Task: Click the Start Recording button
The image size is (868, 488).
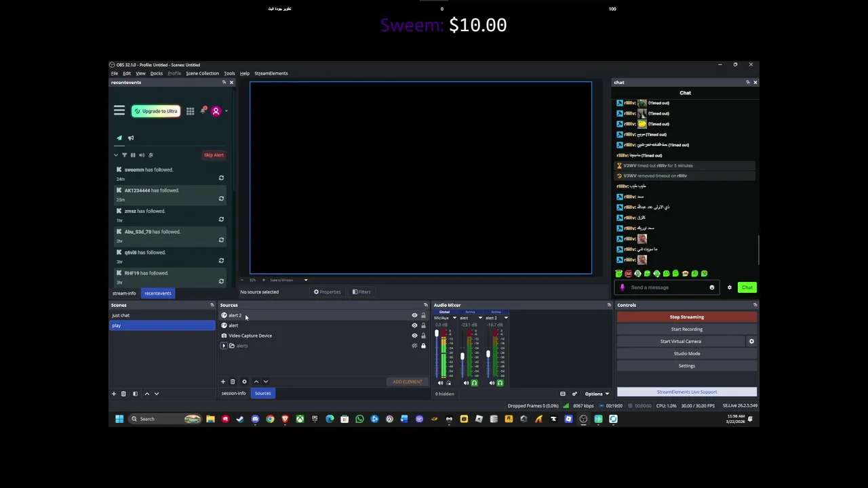Action: click(x=687, y=329)
